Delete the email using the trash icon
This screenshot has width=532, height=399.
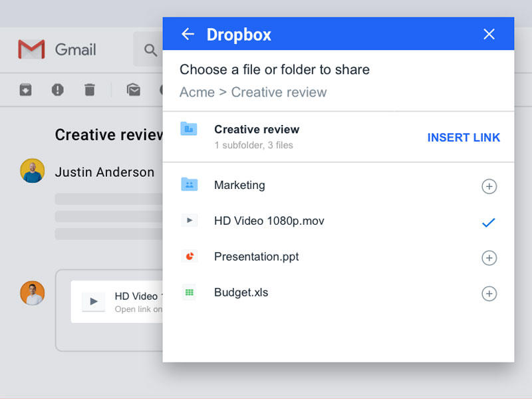90,90
